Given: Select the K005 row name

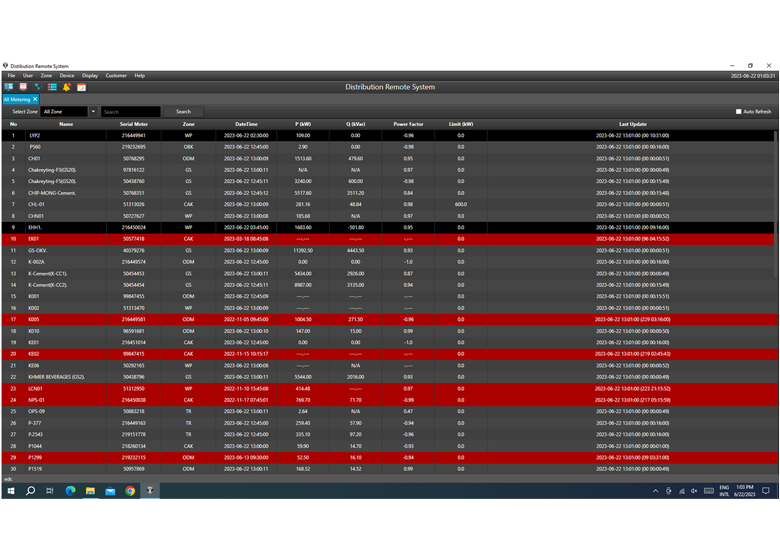Looking at the screenshot, I should click(x=34, y=320).
